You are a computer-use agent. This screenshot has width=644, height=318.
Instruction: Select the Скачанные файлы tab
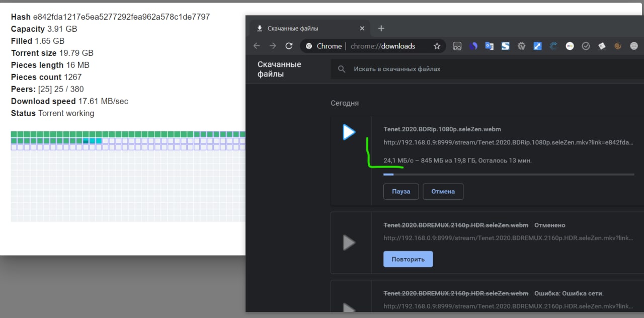tap(309, 28)
